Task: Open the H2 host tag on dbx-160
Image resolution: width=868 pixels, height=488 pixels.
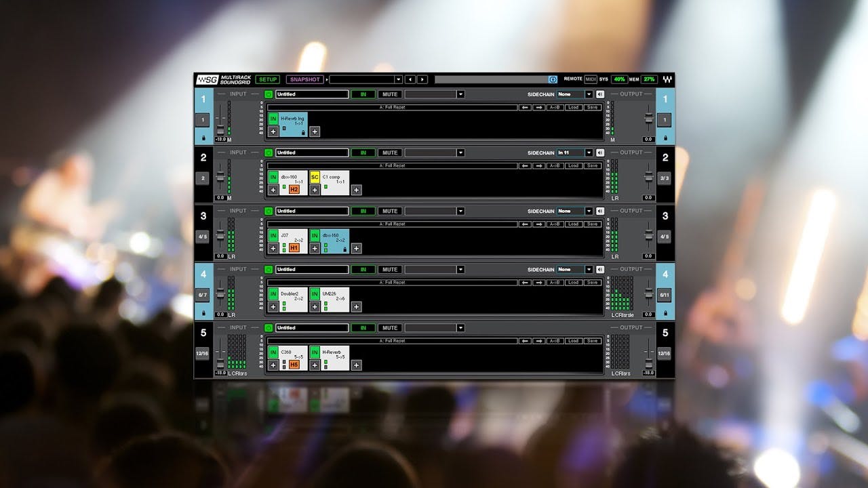Action: pyautogui.click(x=294, y=190)
